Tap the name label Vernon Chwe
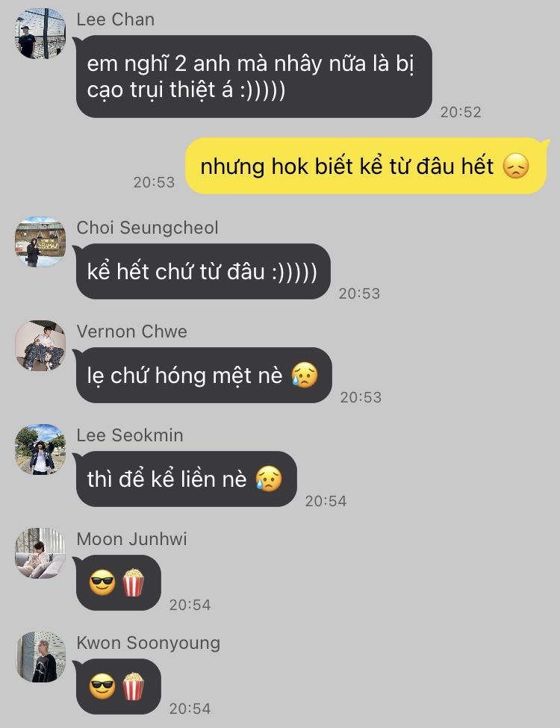This screenshot has height=728, width=560. coord(132,332)
